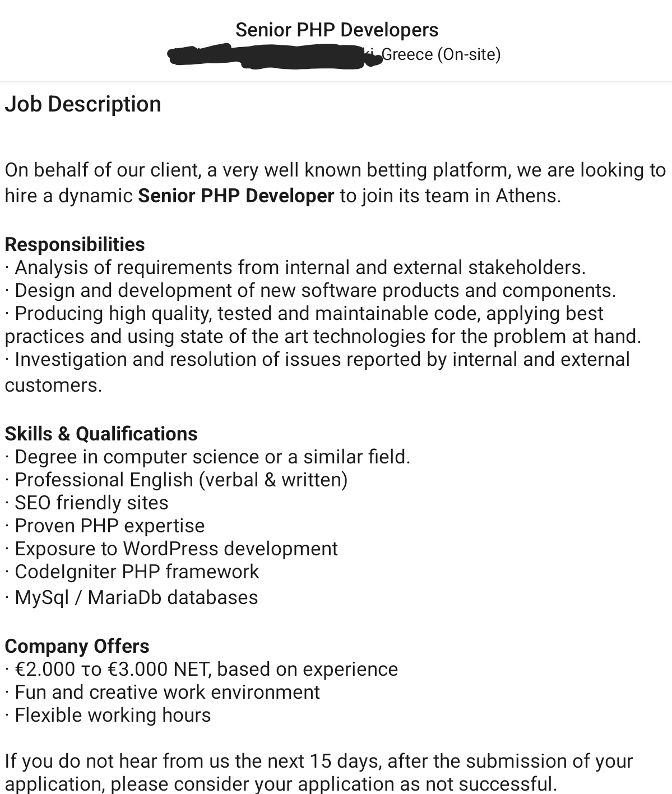Click the Professional English requirement line
The width and height of the screenshot is (672, 794).
coord(176,480)
